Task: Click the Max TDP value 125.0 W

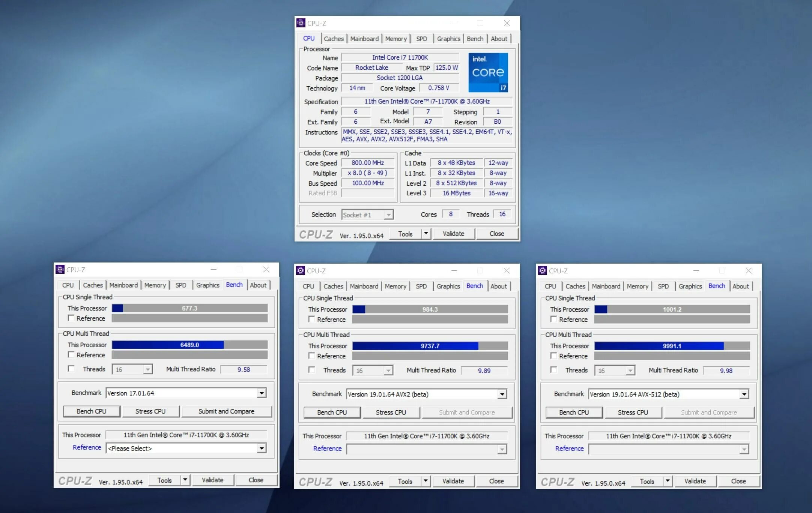Action: click(447, 67)
